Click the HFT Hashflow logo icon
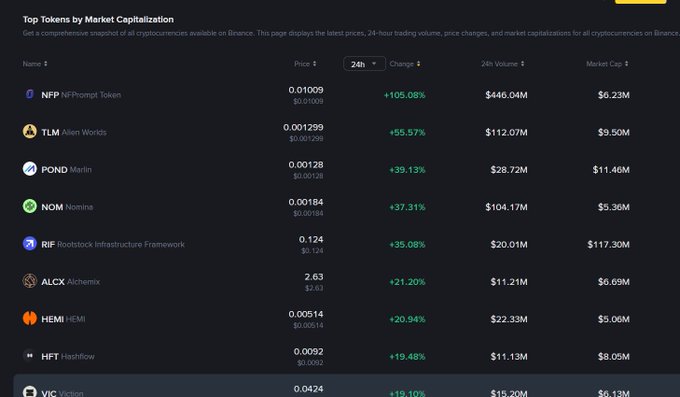This screenshot has width=680, height=397. coord(29,355)
